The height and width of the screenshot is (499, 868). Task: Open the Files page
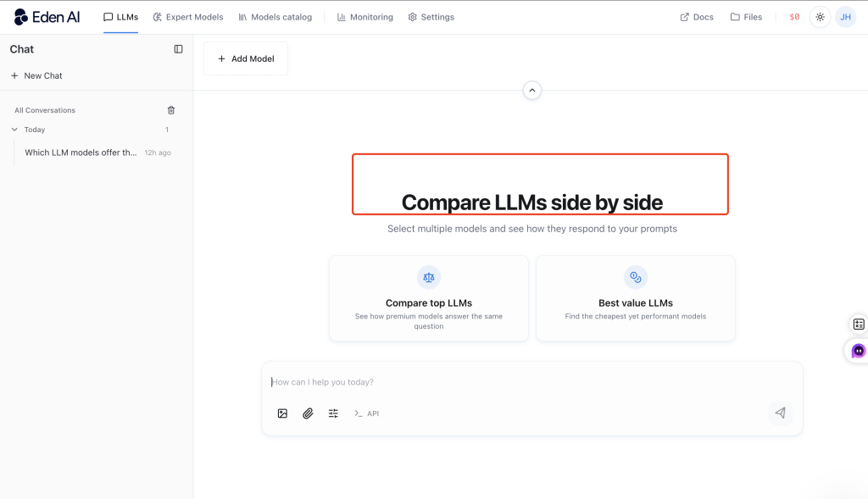point(746,17)
